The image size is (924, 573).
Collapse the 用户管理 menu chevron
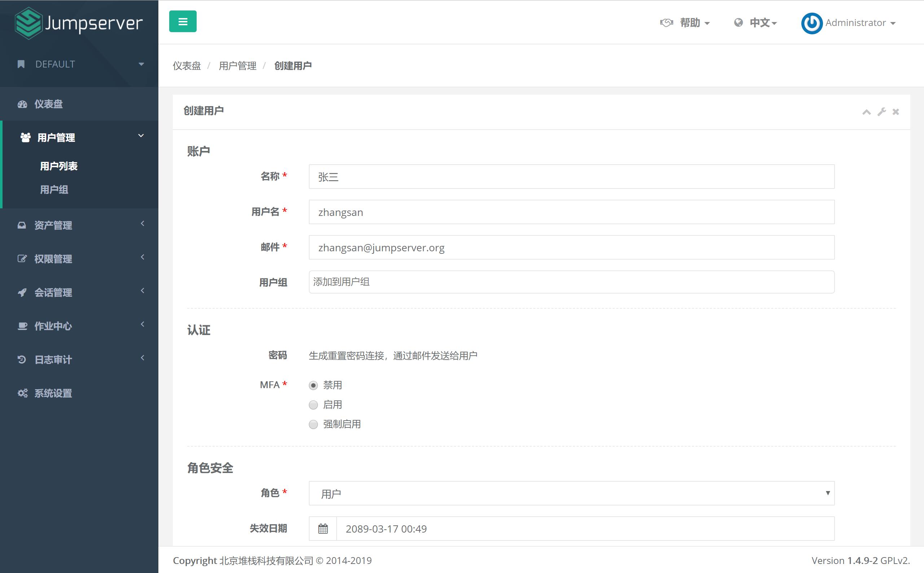tap(141, 136)
